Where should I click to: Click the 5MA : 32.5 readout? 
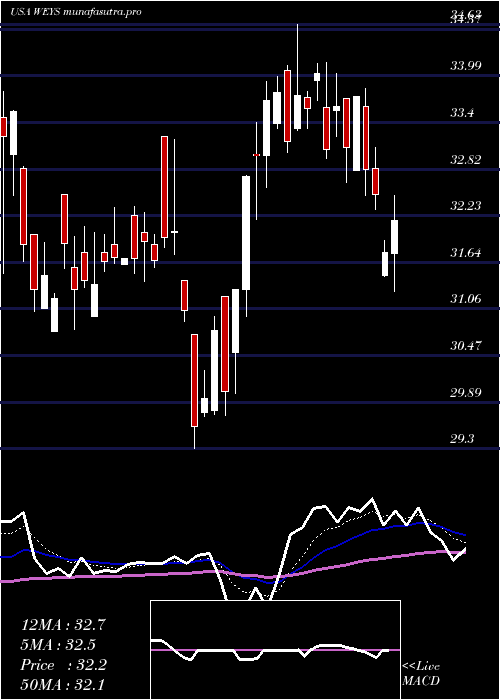tap(59, 645)
